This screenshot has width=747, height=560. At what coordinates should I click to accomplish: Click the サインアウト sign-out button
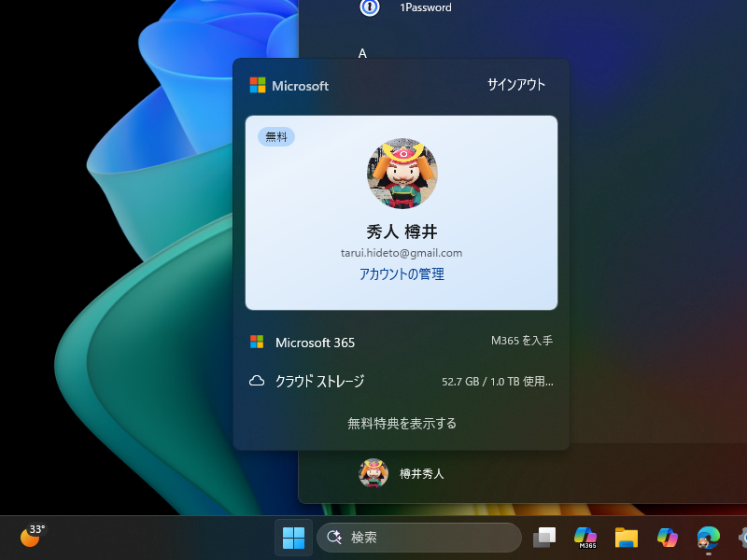click(x=516, y=85)
